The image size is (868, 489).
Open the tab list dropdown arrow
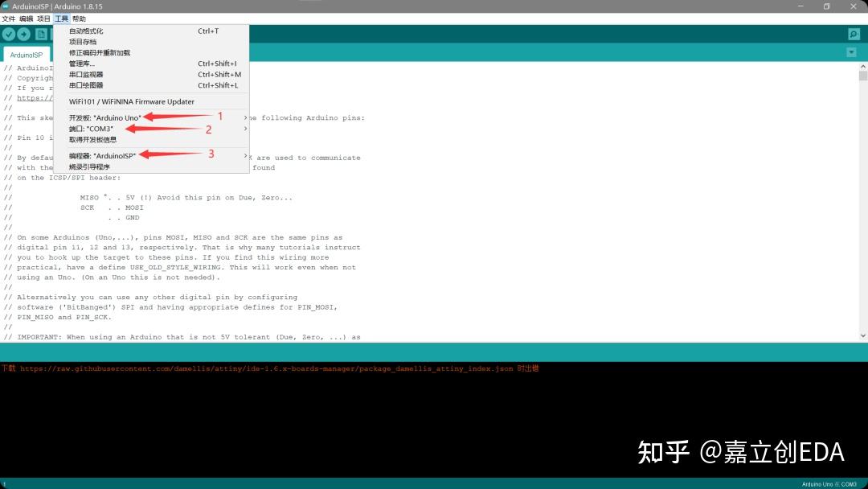(851, 51)
